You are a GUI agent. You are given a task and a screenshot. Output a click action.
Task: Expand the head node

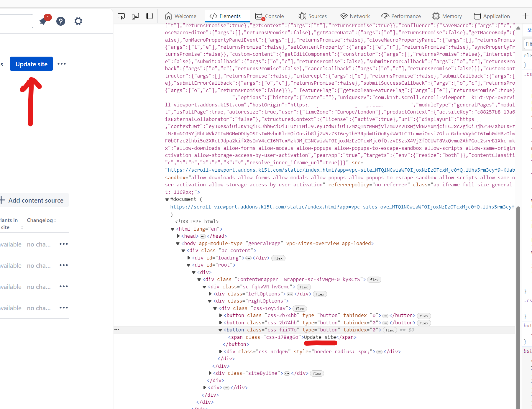click(x=178, y=236)
